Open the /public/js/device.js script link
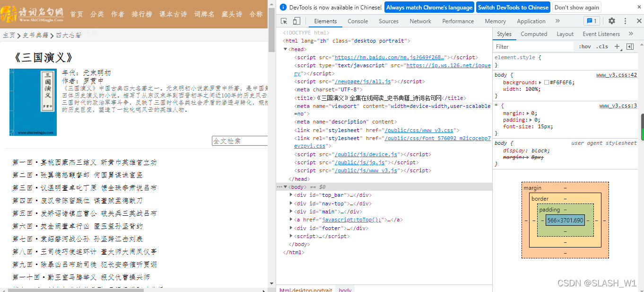This screenshot has width=644, height=292. [x=366, y=154]
